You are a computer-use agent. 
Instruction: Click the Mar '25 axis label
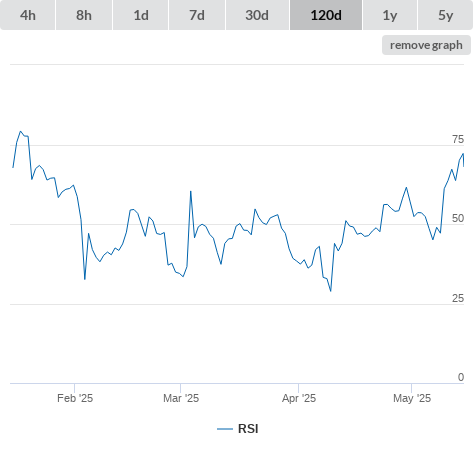[x=181, y=398]
